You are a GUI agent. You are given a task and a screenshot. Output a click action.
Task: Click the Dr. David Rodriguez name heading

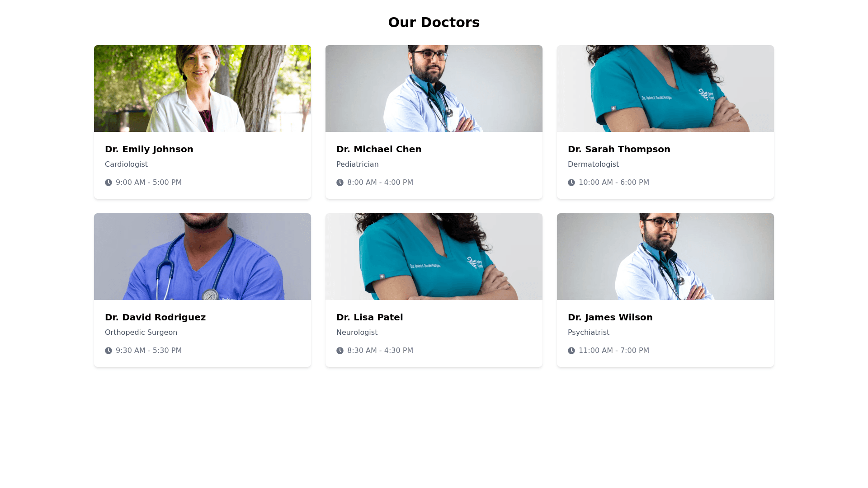click(155, 317)
